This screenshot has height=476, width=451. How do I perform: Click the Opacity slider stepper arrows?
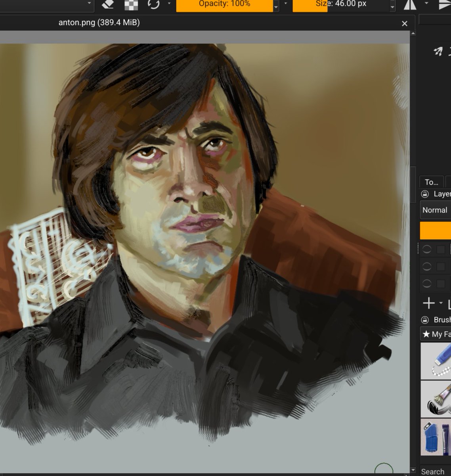276,6
